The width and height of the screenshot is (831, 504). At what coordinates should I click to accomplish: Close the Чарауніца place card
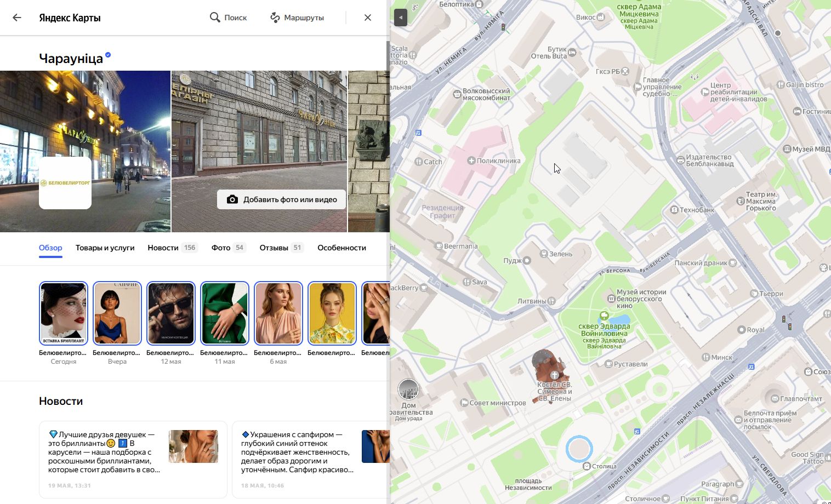pyautogui.click(x=368, y=18)
